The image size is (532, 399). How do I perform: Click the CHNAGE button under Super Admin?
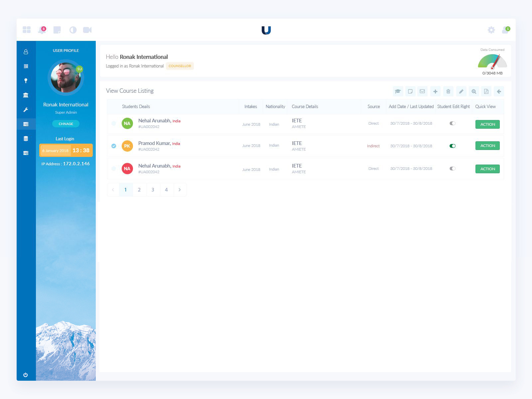click(66, 124)
